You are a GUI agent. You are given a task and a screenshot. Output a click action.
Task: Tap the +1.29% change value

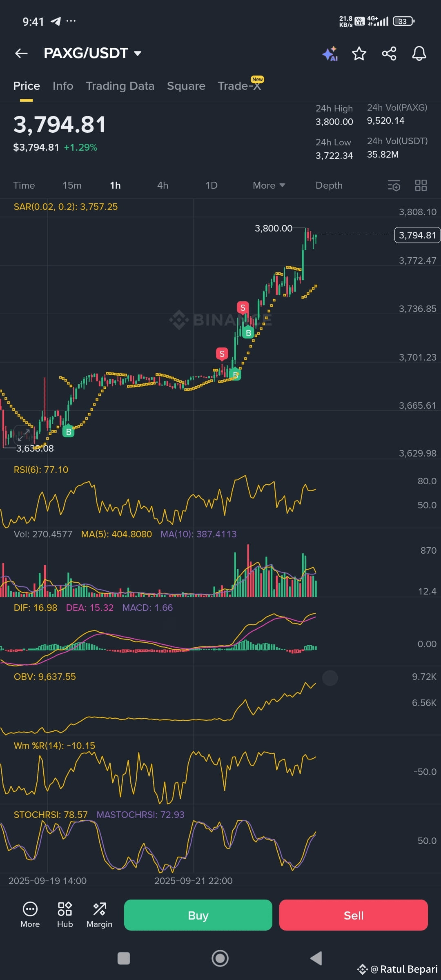tap(80, 147)
